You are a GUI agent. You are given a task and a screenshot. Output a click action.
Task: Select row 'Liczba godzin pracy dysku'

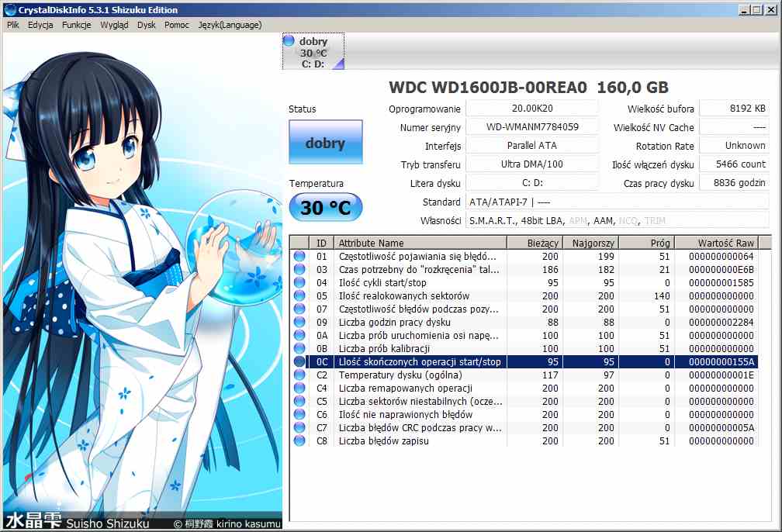524,322
